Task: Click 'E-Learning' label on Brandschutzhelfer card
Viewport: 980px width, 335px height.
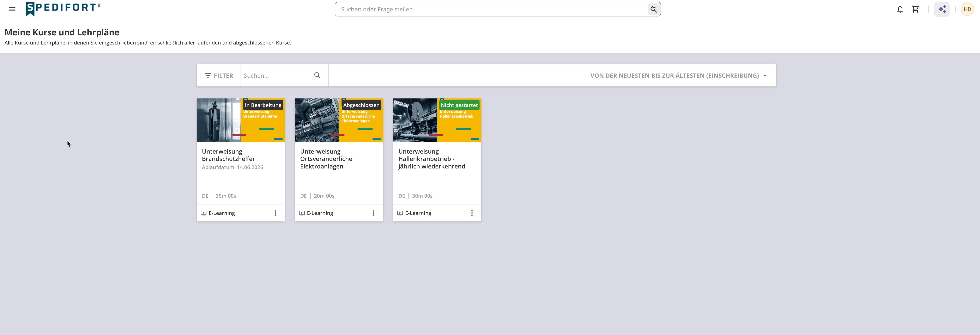Action: click(x=221, y=213)
